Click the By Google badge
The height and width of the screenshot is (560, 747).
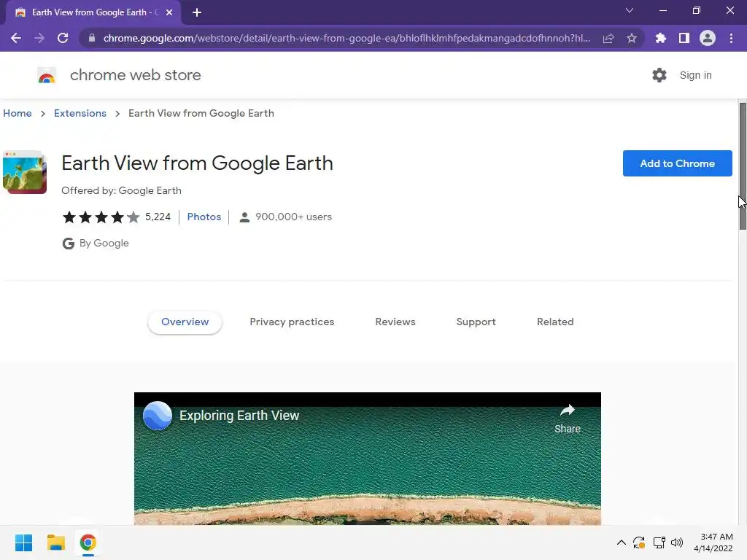(96, 244)
